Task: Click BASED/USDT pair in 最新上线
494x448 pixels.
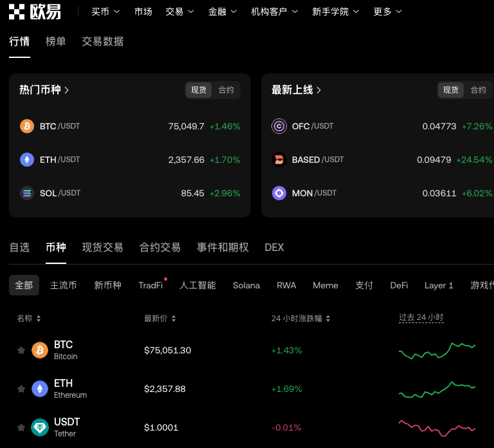Action: pos(318,160)
